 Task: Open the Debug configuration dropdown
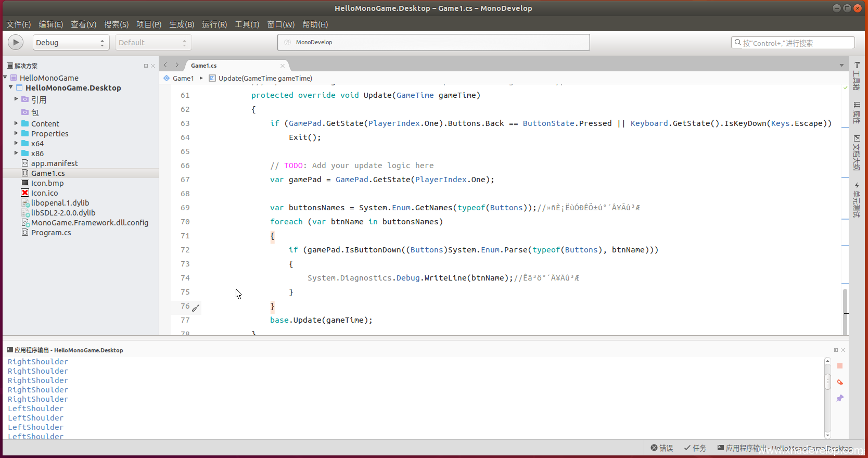click(71, 43)
